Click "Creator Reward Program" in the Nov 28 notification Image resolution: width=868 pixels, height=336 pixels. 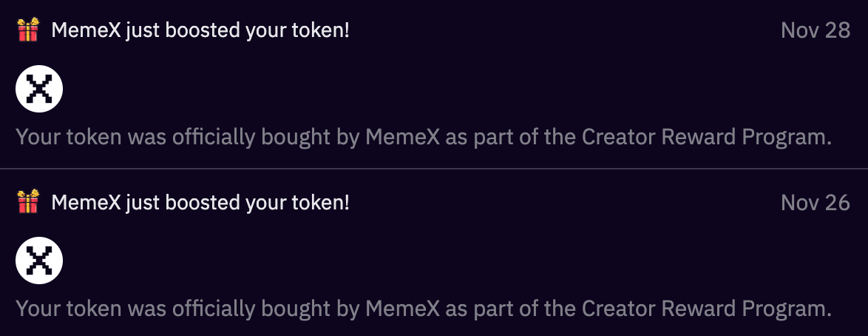[x=701, y=137]
